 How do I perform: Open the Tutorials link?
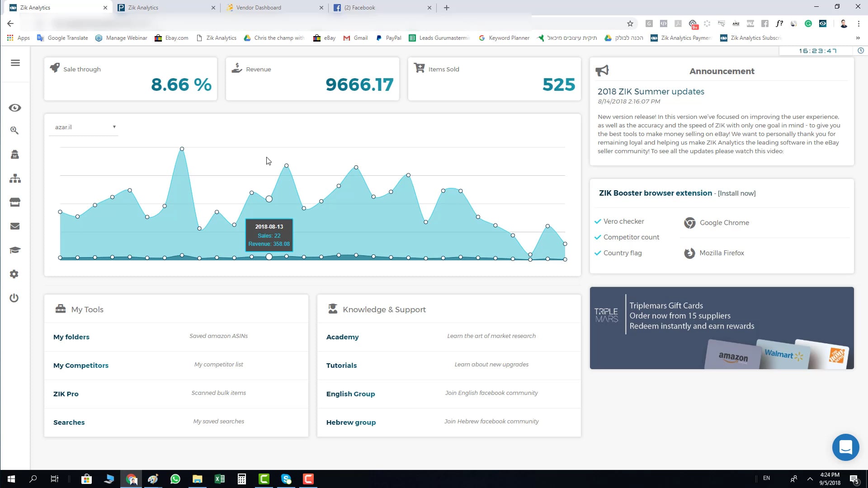coord(342,366)
